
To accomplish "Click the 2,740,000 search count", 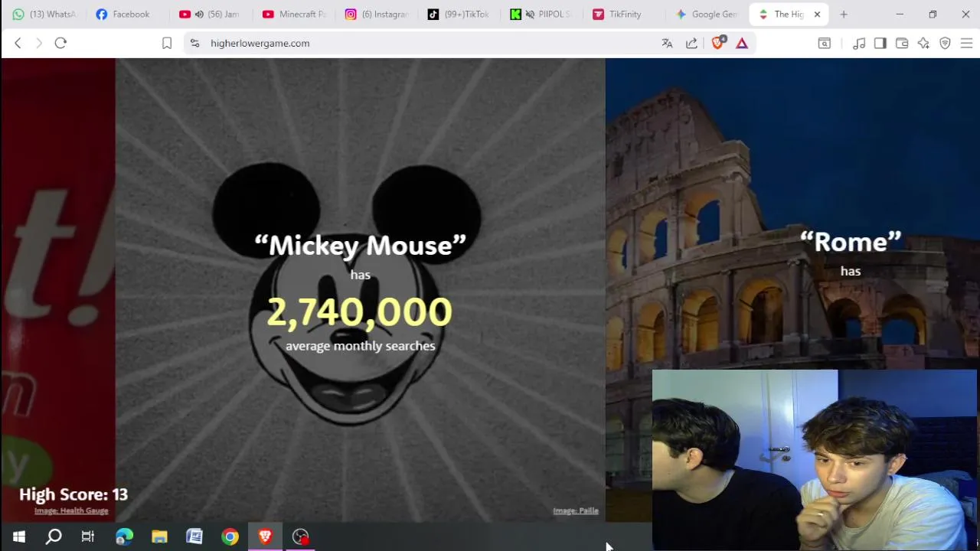I will pyautogui.click(x=360, y=312).
